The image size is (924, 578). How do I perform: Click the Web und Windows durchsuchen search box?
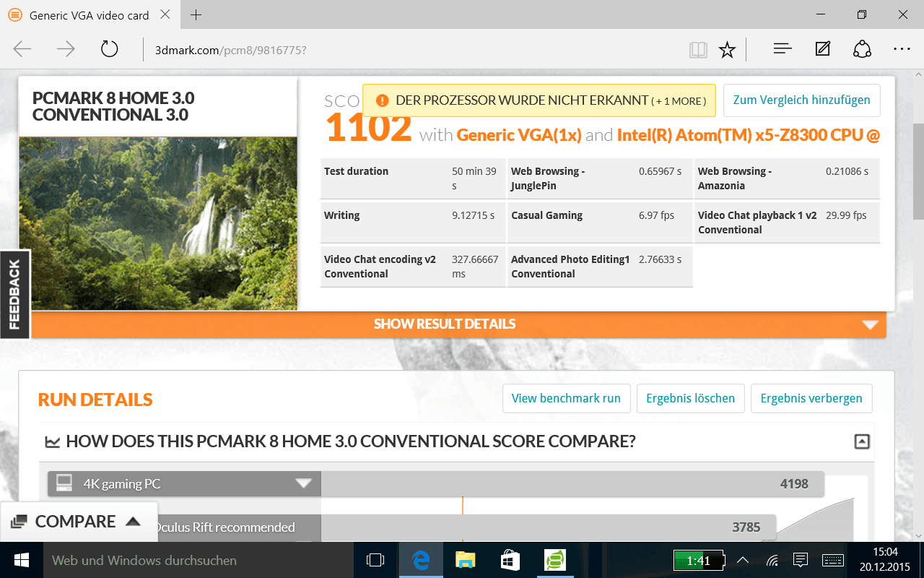click(x=197, y=560)
